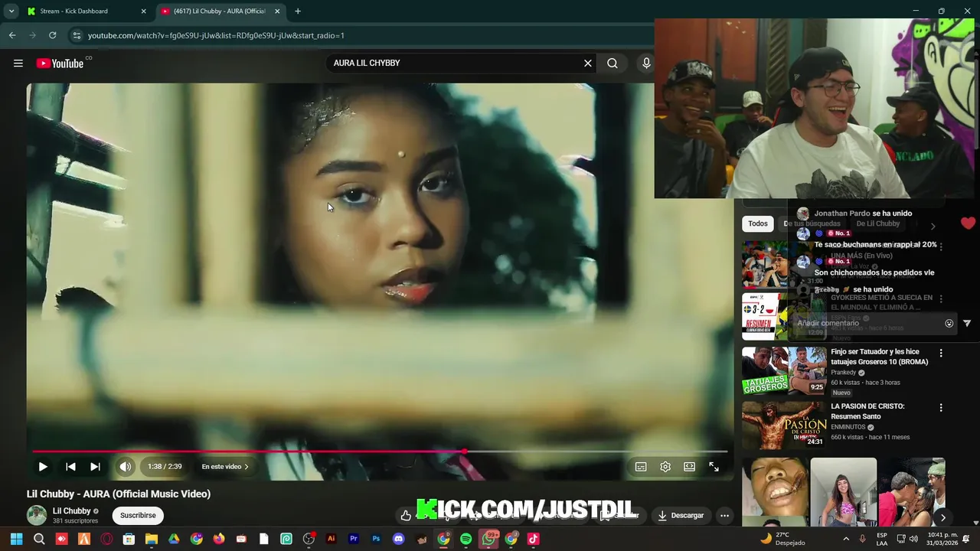This screenshot has height=551, width=980.
Task: Focus the Chrome address bar URL
Action: [216, 35]
